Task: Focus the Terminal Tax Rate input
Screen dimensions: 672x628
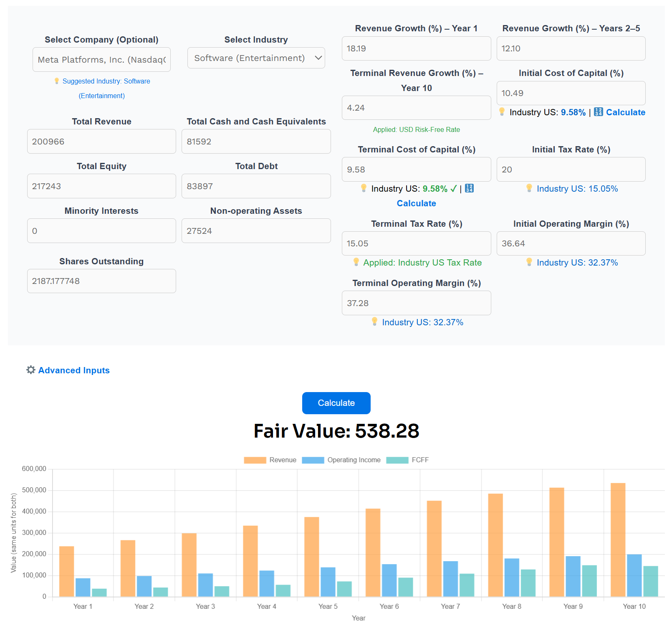Action: (x=417, y=243)
